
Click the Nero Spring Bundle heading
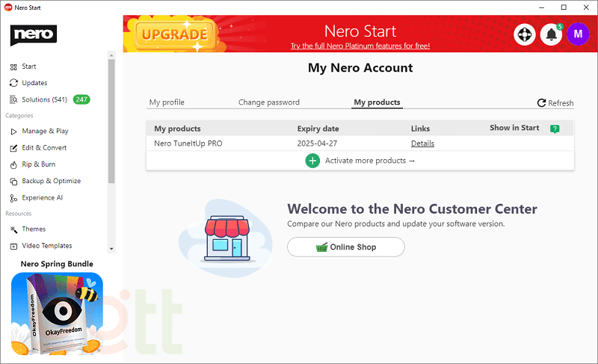57,264
